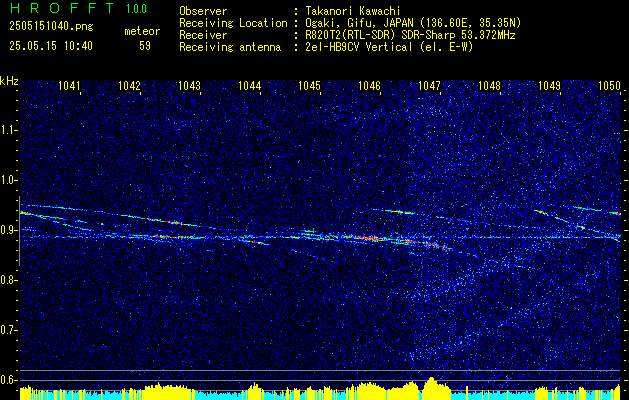Click the date and time 25.05.15 10:40
Screen dimensions: 629x400
(51, 46)
